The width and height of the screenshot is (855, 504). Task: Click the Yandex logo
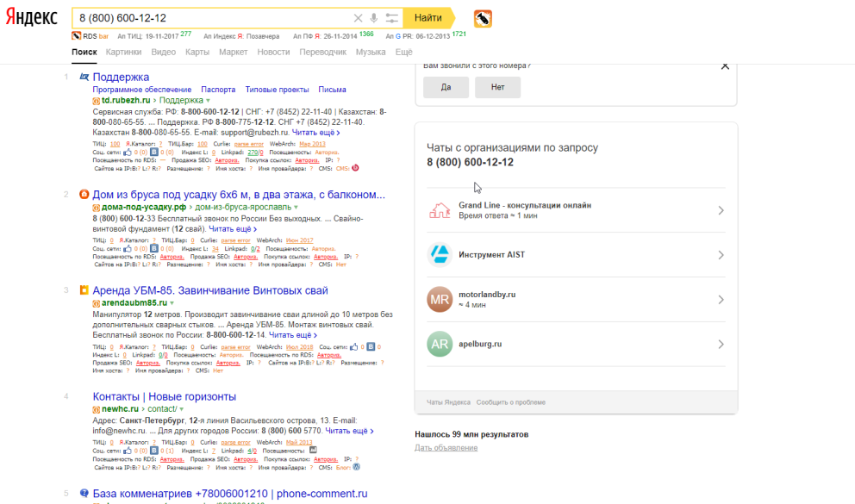coord(32,17)
